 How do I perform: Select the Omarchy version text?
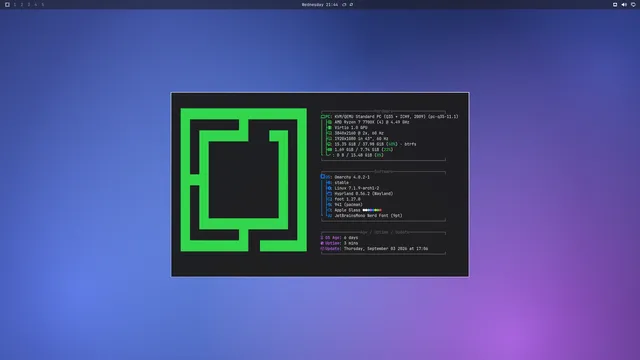click(x=352, y=177)
